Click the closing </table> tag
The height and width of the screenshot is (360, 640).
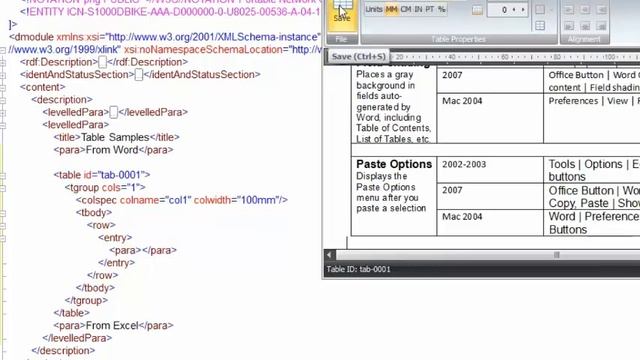[x=71, y=313]
